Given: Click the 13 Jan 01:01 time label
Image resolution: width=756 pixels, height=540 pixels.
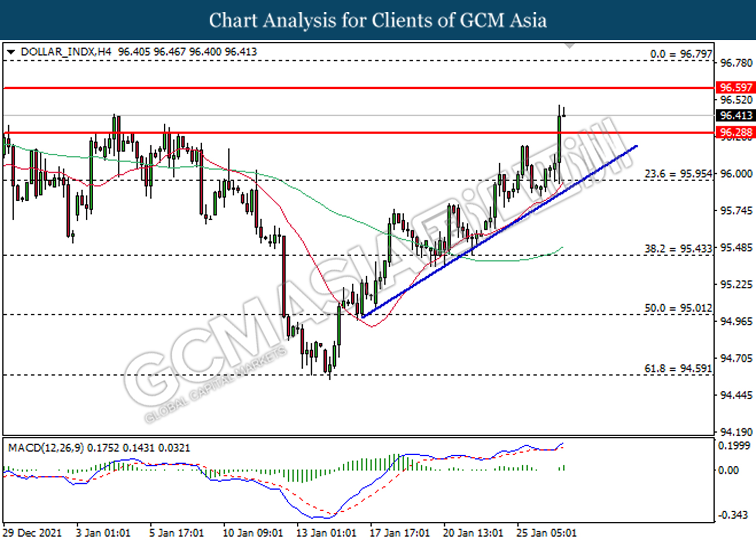Looking at the screenshot, I should pos(326,533).
